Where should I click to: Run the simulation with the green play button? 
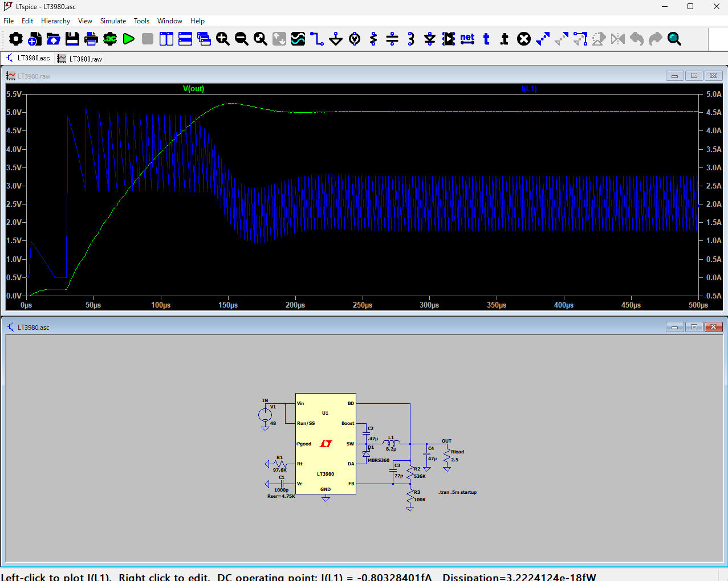[x=129, y=39]
